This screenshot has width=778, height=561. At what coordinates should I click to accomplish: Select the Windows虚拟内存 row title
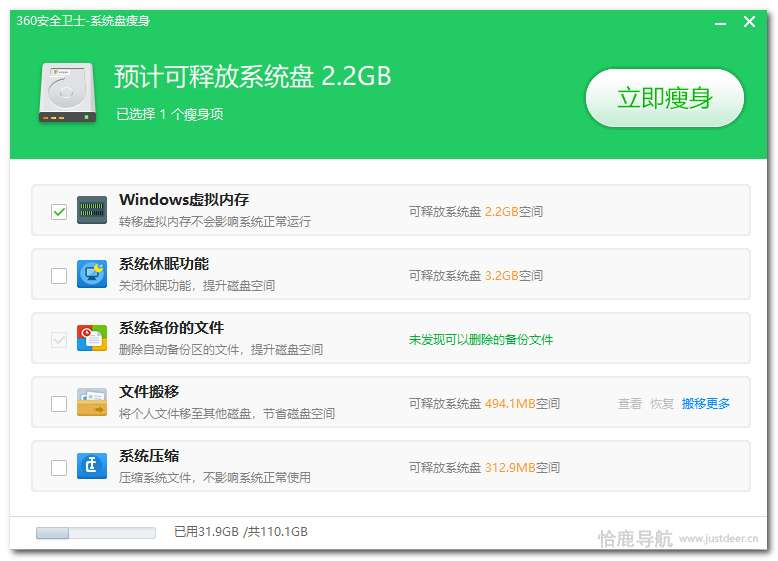coord(183,200)
